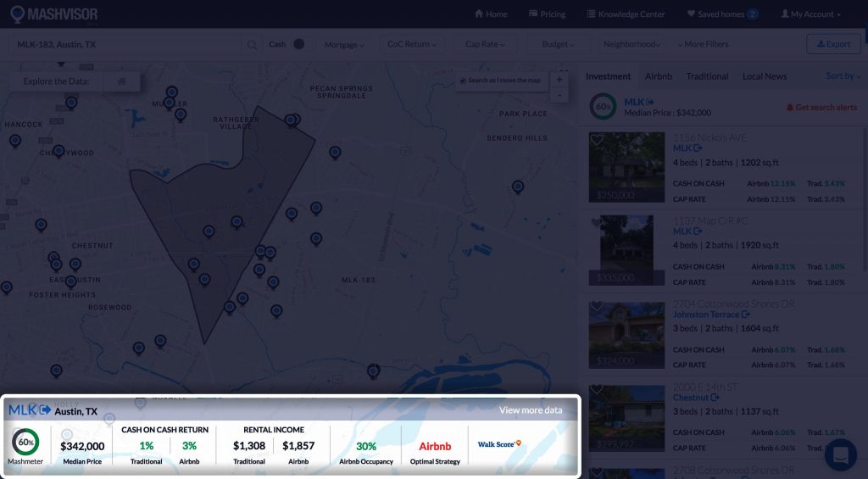
Task: Click the Walk Score logo in summary bar
Action: point(499,443)
